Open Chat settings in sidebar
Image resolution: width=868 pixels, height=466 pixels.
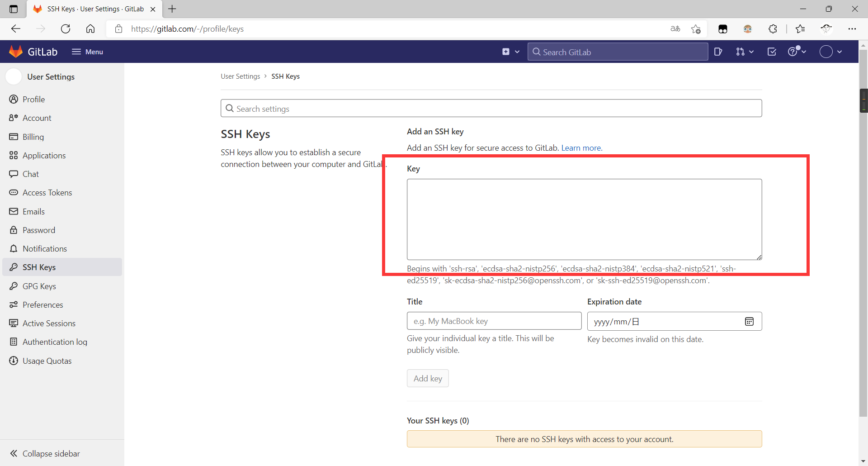62,174
